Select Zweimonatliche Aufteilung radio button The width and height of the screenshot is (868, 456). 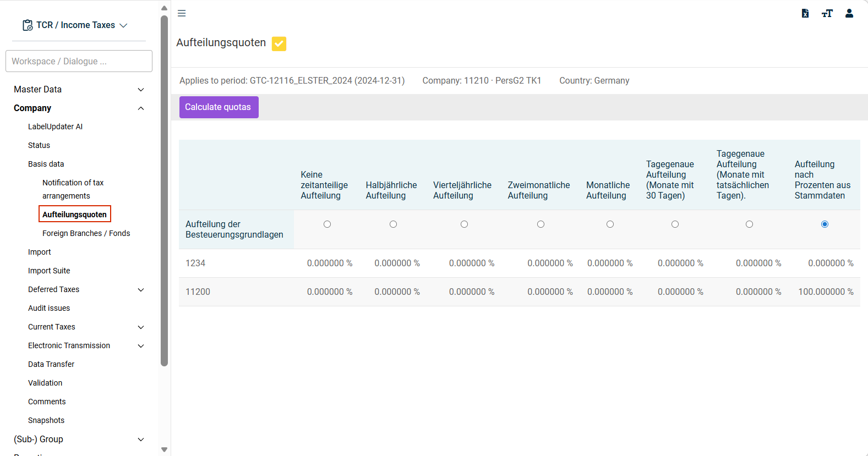pos(541,224)
